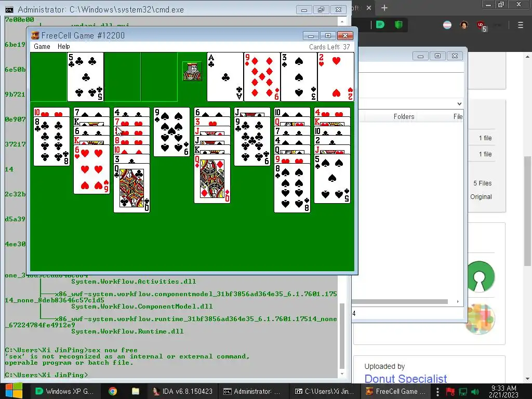Open the Game menu in FreeCell
532x399 pixels.
click(x=42, y=46)
